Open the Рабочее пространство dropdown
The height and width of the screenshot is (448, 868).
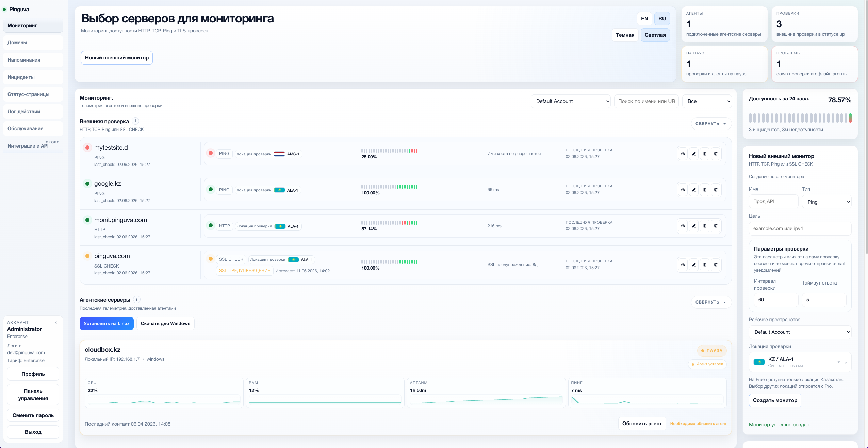(800, 332)
